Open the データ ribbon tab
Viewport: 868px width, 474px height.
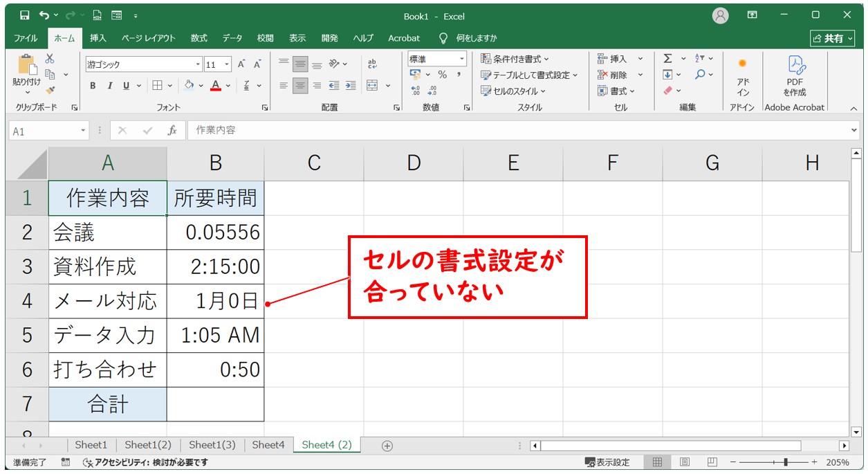pyautogui.click(x=232, y=38)
